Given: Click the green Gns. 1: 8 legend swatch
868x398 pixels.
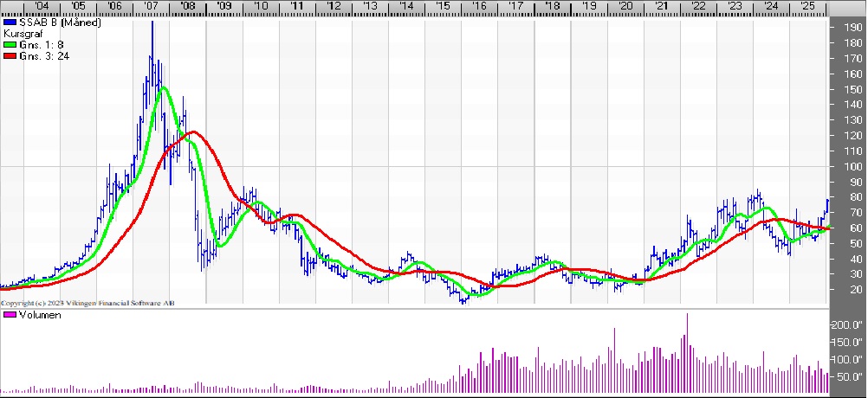Looking at the screenshot, I should [9, 45].
